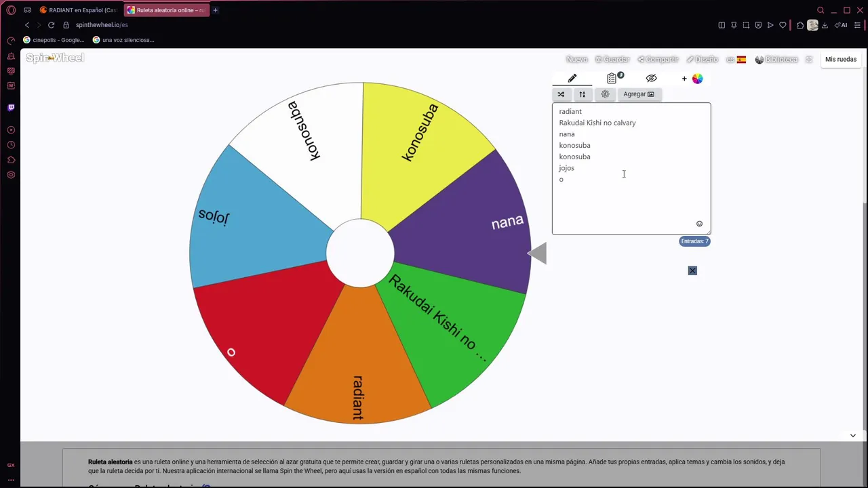868x488 pixels.
Task: Open browser downloads icon
Action: [825, 25]
